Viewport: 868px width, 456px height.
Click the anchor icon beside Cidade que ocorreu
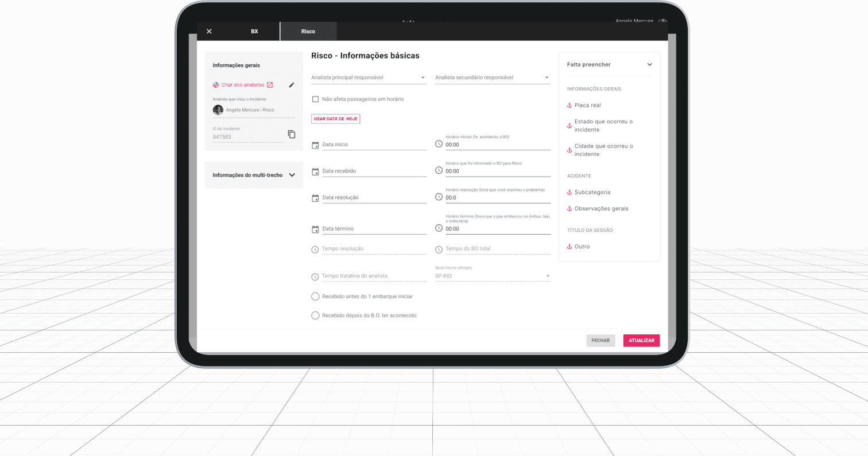(569, 150)
